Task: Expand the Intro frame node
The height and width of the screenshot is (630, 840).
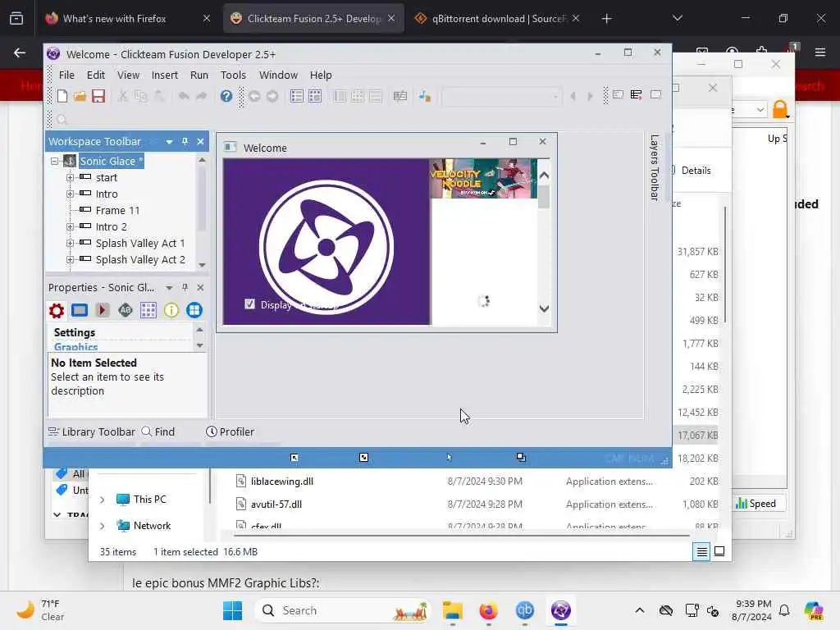Action: pos(71,194)
